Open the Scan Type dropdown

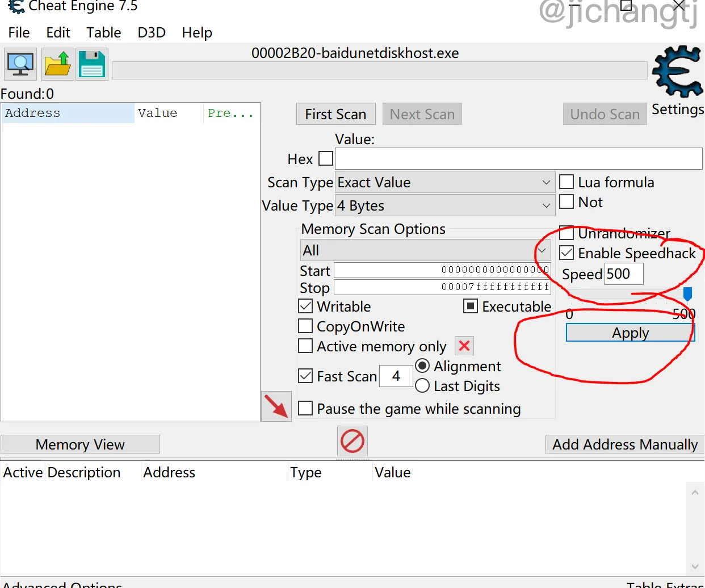pyautogui.click(x=445, y=182)
